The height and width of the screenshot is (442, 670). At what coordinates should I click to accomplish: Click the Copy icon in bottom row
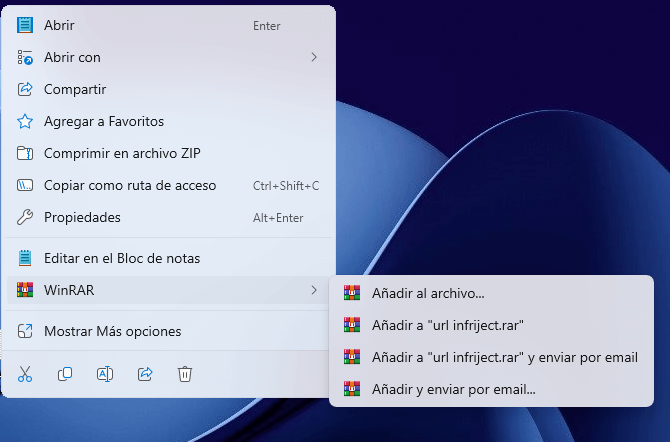click(65, 374)
